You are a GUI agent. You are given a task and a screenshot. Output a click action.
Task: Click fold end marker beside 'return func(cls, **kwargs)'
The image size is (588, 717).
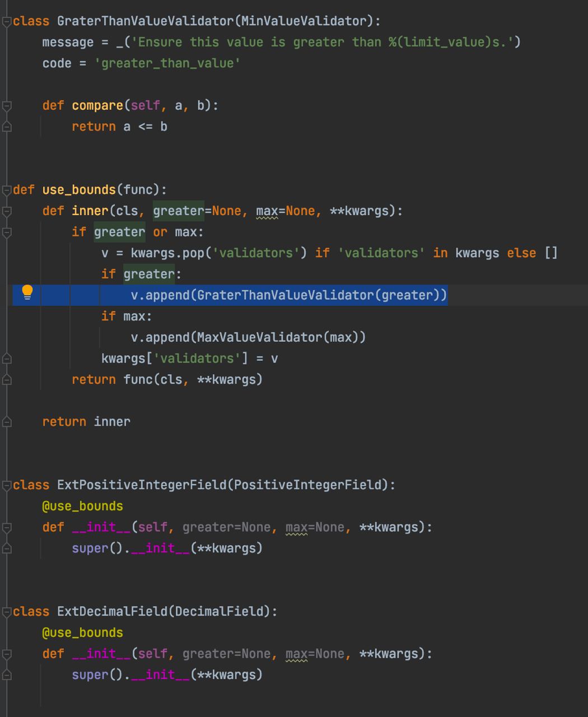pos(7,380)
